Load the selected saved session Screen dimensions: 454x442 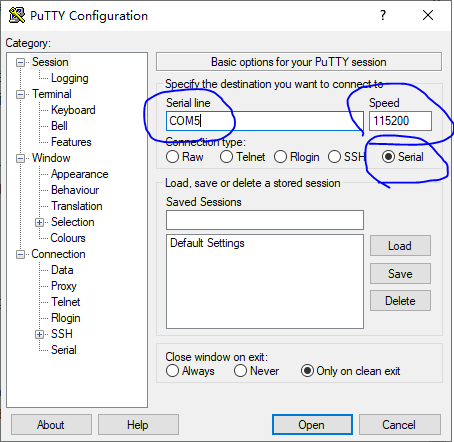pyautogui.click(x=400, y=246)
